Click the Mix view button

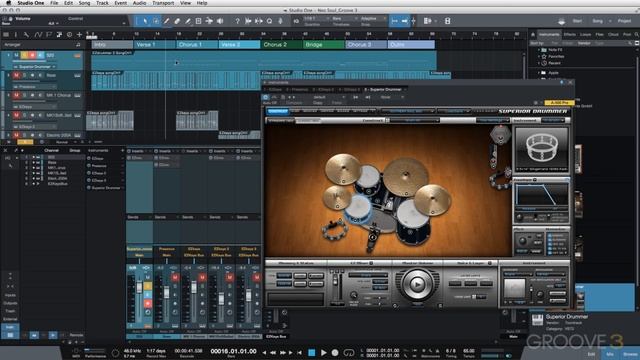click(x=609, y=354)
